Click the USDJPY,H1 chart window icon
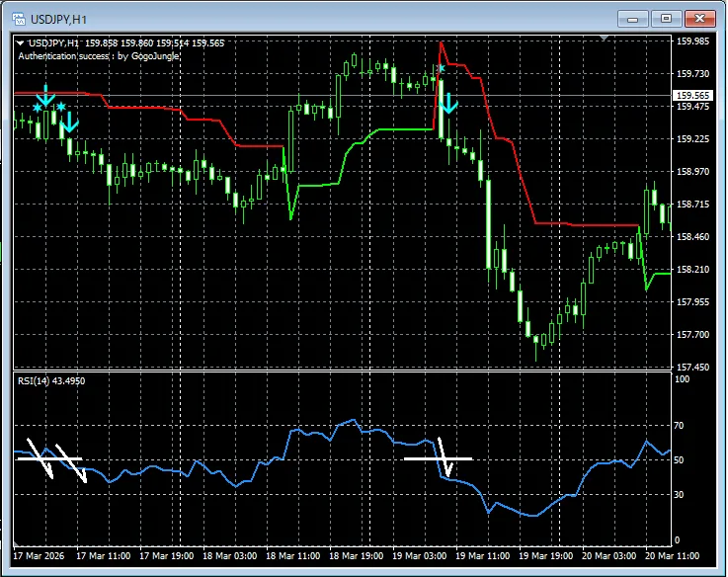Viewport: 728px width, 577px height. [19, 20]
